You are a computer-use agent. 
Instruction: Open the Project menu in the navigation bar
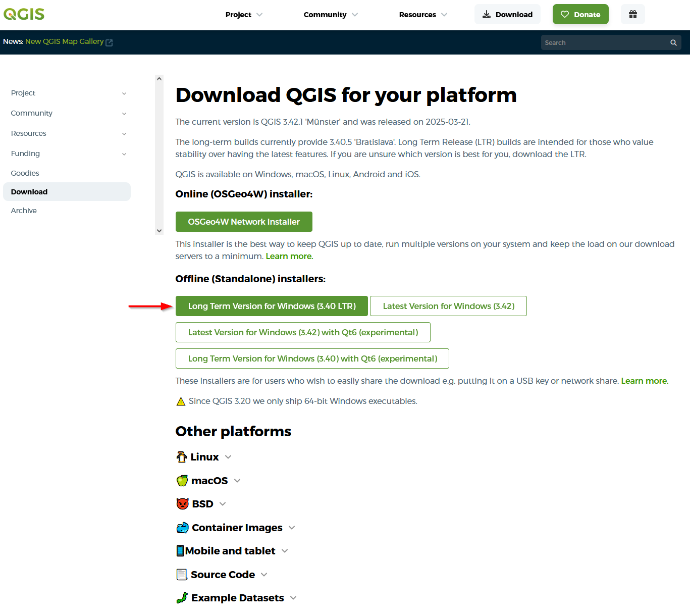pos(239,15)
